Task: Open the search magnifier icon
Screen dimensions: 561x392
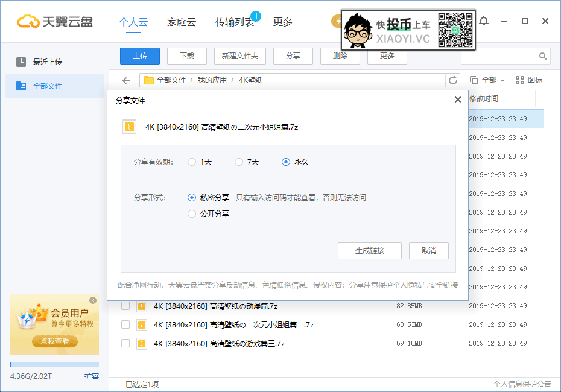Action: click(542, 55)
